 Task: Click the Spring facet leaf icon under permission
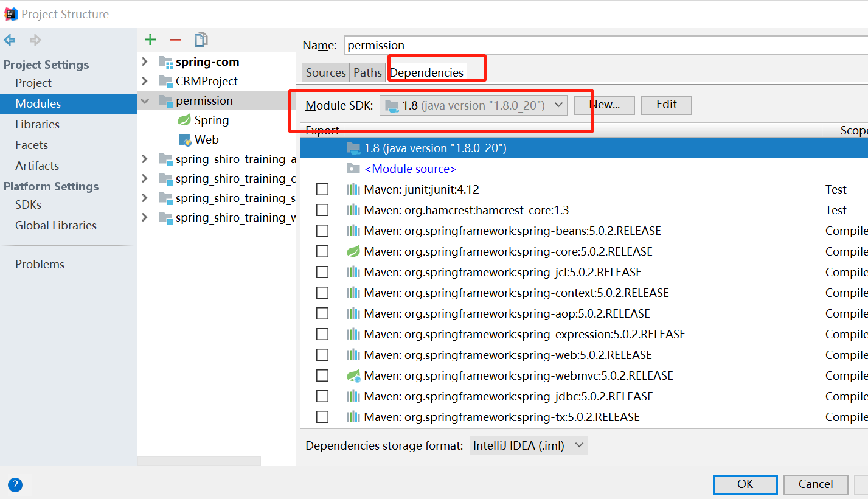(x=184, y=120)
